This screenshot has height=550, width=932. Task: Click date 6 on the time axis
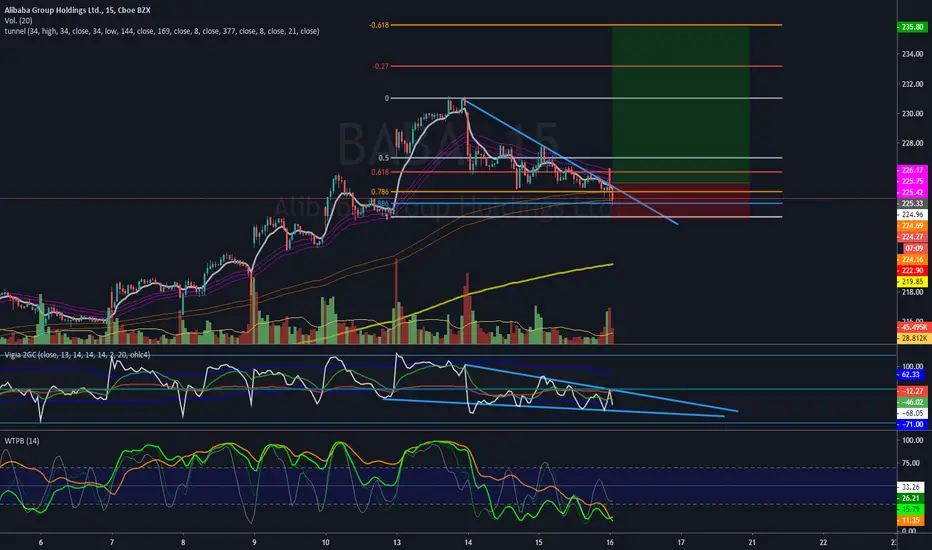(40, 542)
